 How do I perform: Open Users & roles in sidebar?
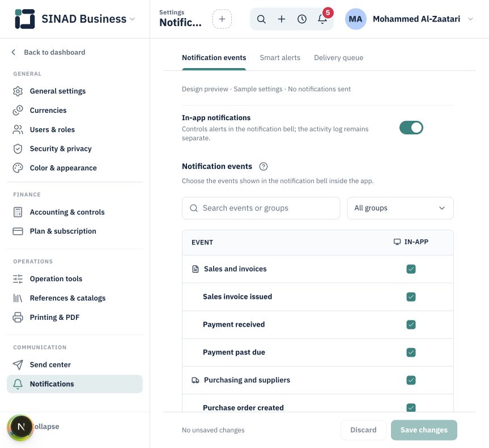coord(75,129)
